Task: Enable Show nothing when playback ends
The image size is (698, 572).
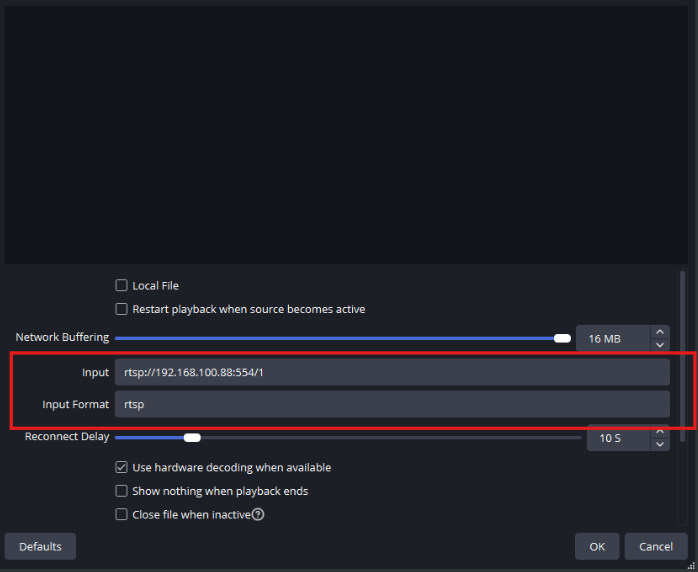Action: 122,491
